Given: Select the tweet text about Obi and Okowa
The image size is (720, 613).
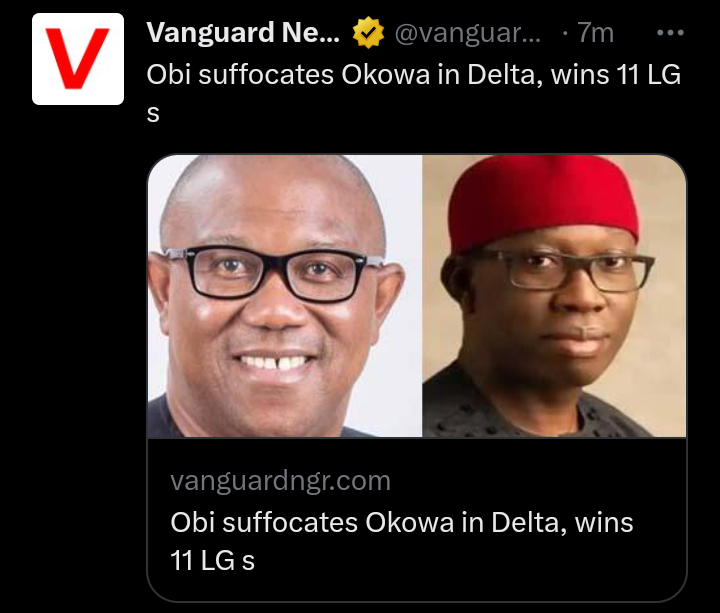Looking at the screenshot, I should point(413,93).
